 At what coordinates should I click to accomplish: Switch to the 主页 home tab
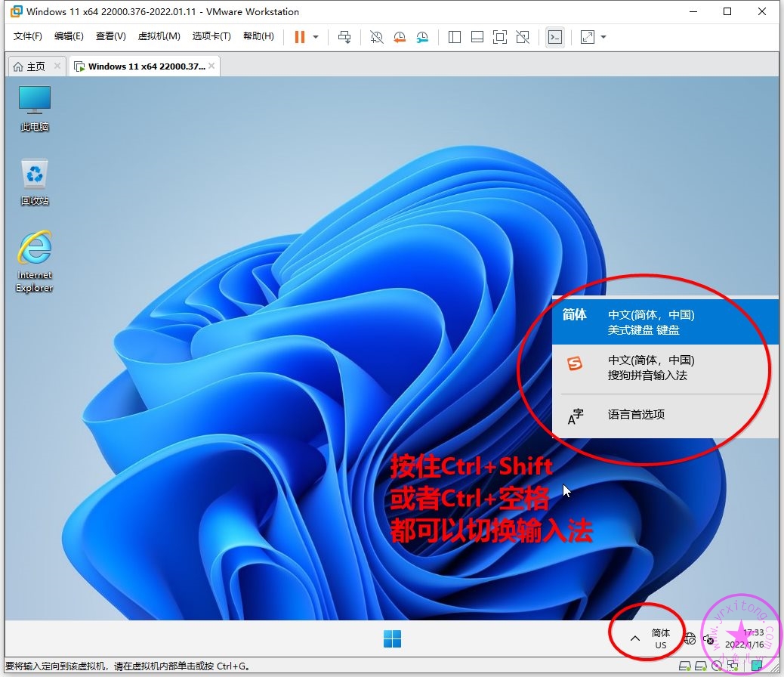[x=30, y=66]
